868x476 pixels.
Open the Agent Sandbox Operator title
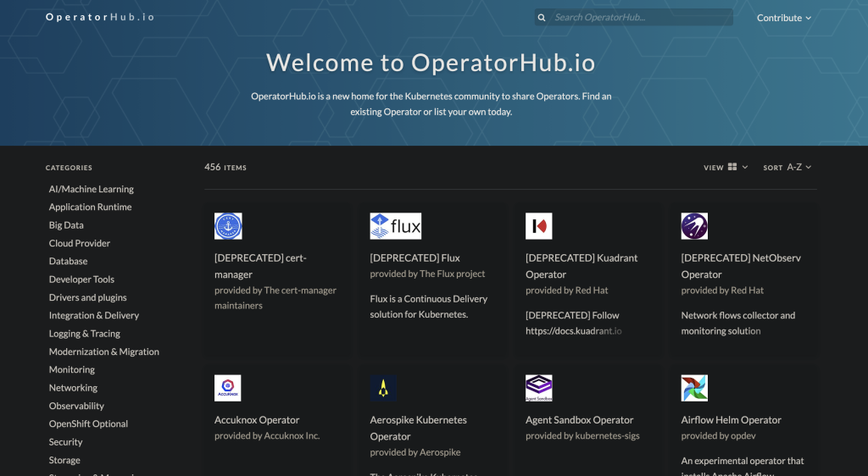pos(579,419)
